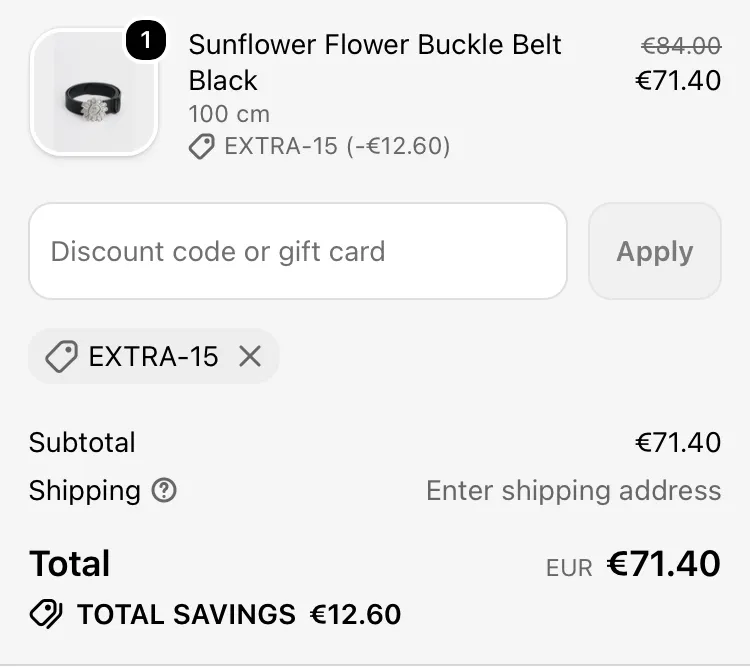This screenshot has height=672, width=750.
Task: Click the Total Savings double-tag icon
Action: point(46,614)
